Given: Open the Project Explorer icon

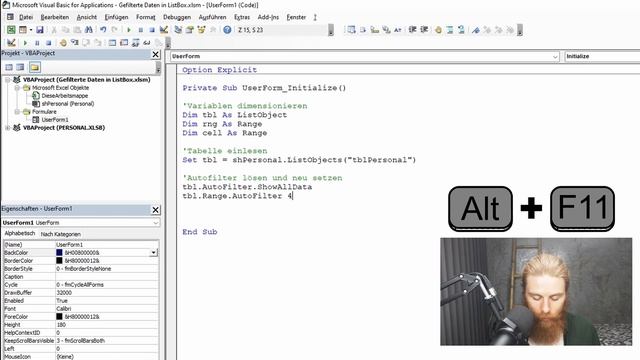Looking at the screenshot, I should pyautogui.click(x=178, y=30).
